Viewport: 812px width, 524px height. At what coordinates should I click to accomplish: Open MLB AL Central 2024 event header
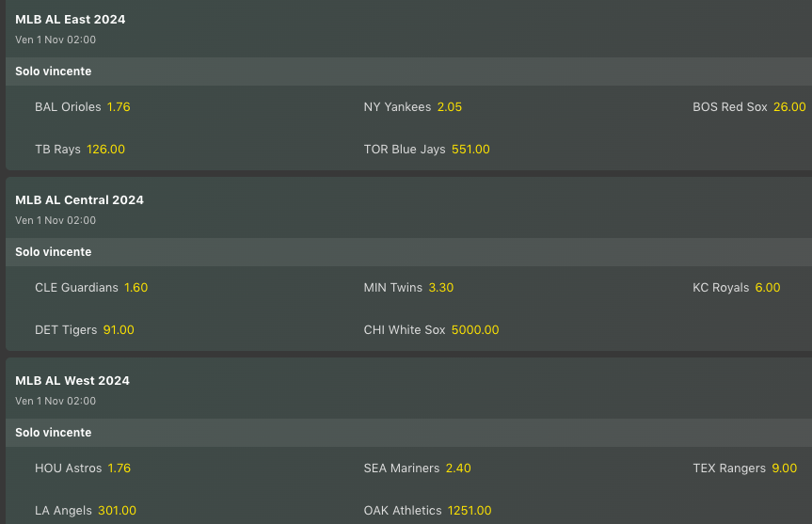[x=80, y=200]
